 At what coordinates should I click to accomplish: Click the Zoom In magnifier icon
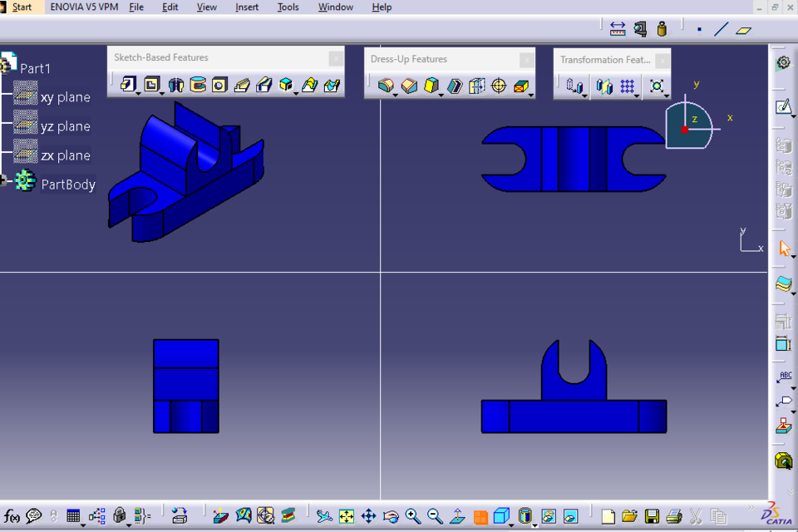point(412,516)
